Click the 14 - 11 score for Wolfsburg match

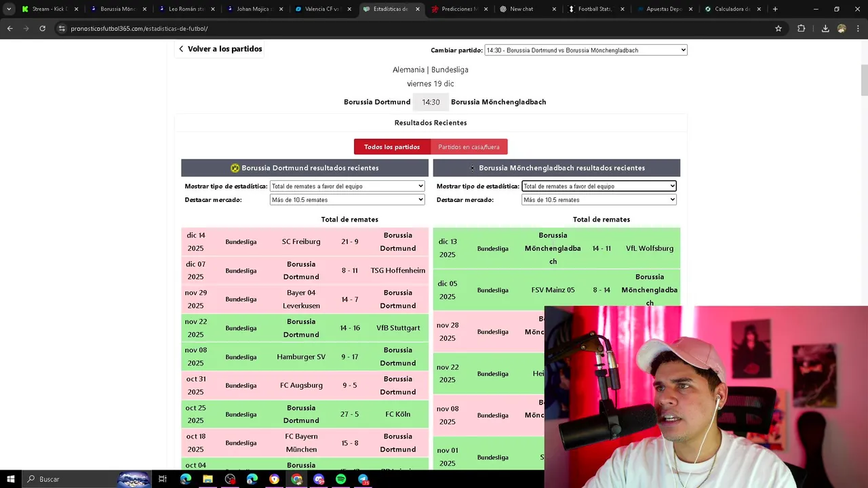click(x=601, y=249)
